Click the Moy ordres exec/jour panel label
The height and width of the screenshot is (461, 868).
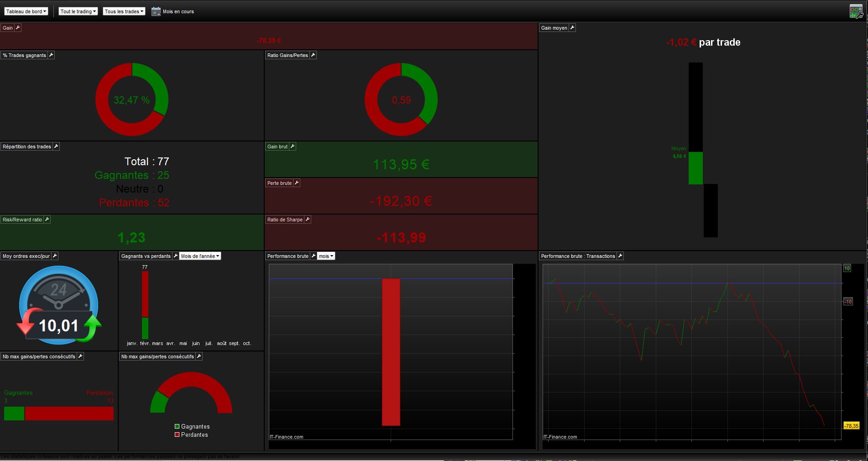26,256
